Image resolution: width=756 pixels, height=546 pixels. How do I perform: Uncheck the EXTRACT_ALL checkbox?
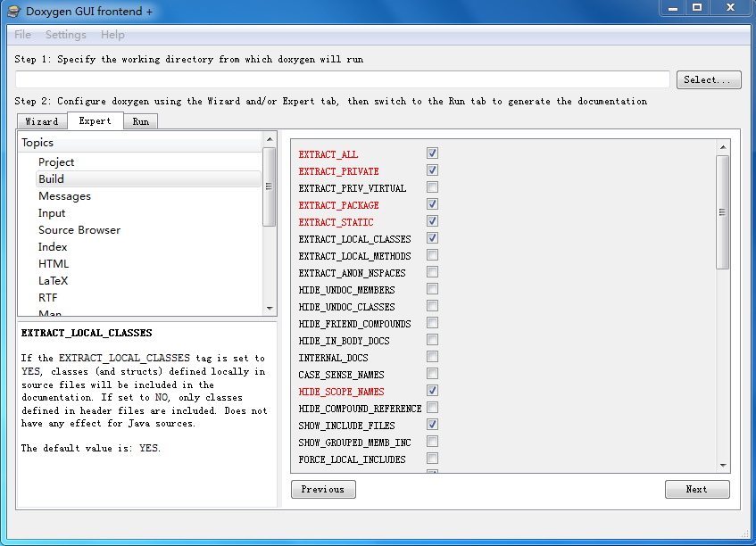pyautogui.click(x=433, y=153)
